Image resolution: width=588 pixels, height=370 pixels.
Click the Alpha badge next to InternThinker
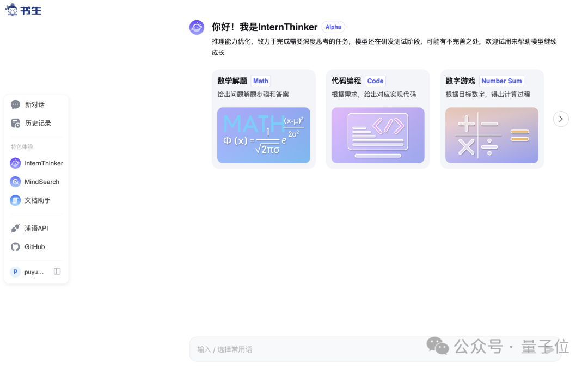(333, 27)
